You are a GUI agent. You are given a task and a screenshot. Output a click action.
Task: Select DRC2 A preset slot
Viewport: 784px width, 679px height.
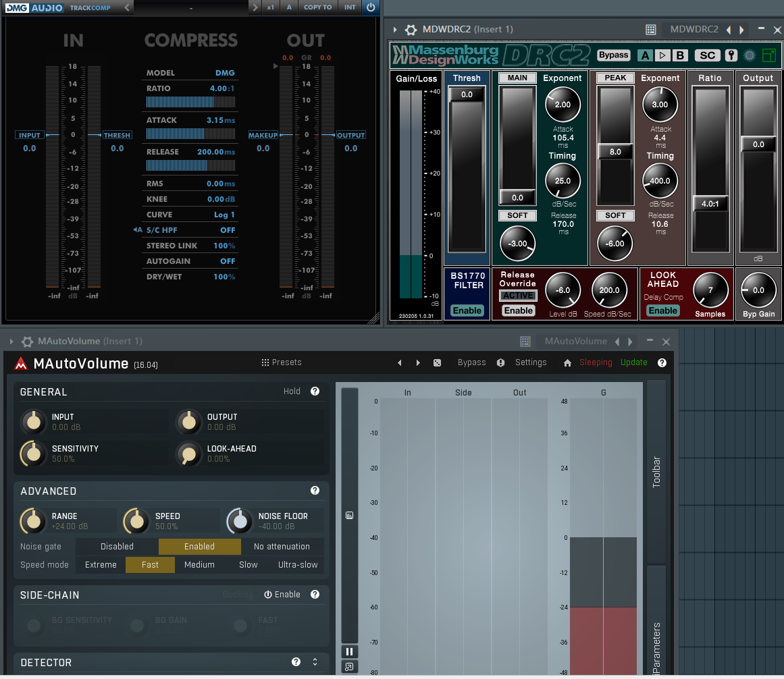pos(645,55)
